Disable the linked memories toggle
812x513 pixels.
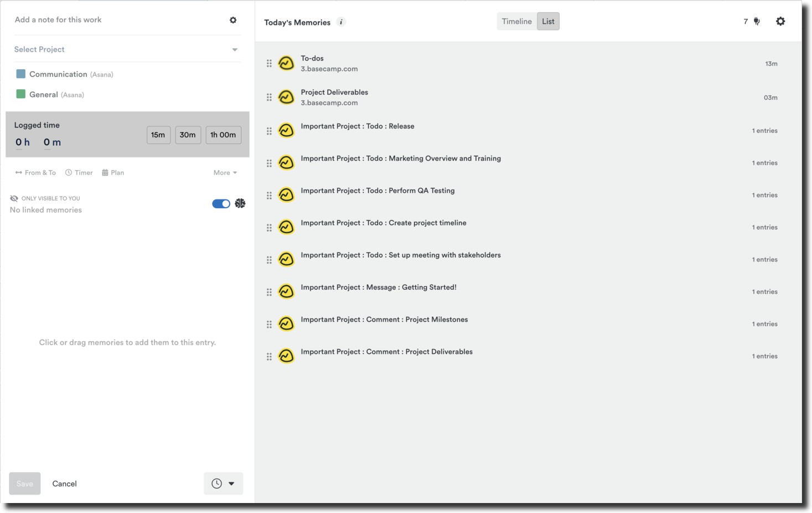[220, 203]
